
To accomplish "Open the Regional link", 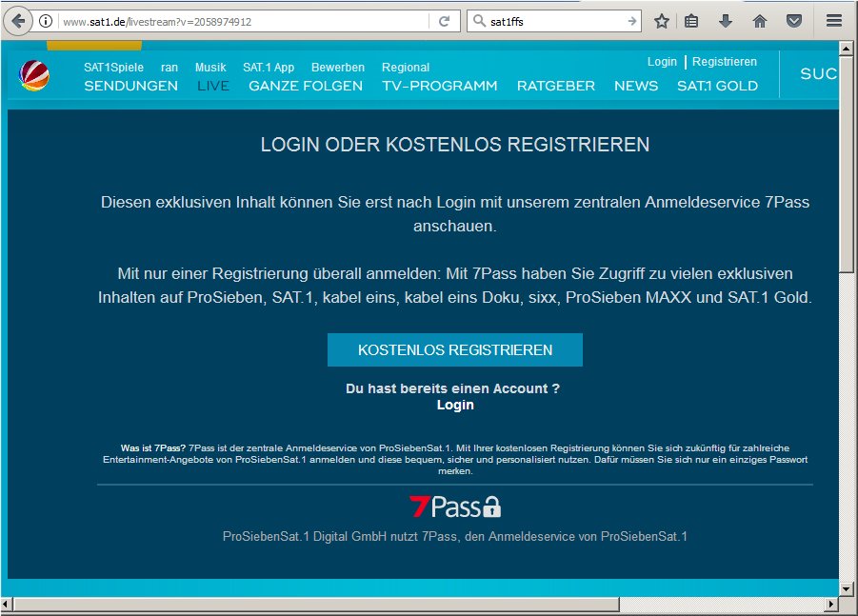I will (x=406, y=68).
